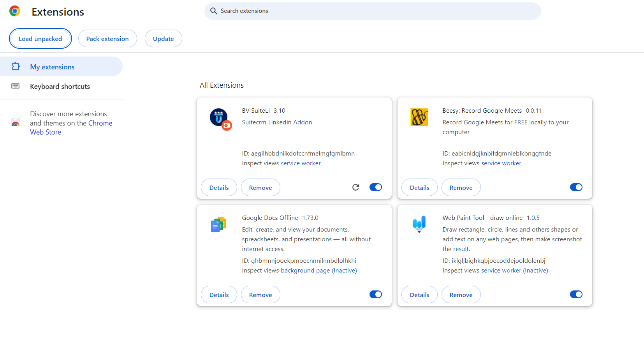644x338 pixels.
Task: Click the Google Docs Offline icon
Action: pyautogui.click(x=219, y=224)
